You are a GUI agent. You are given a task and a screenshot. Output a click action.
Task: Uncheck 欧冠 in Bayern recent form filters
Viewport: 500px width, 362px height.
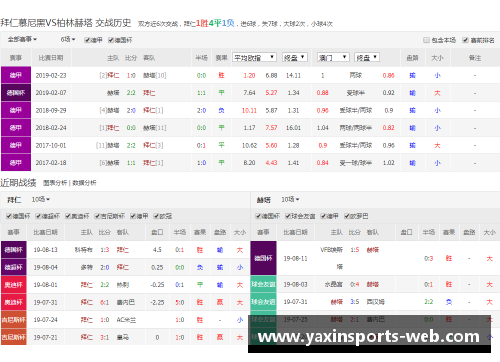pos(156,216)
